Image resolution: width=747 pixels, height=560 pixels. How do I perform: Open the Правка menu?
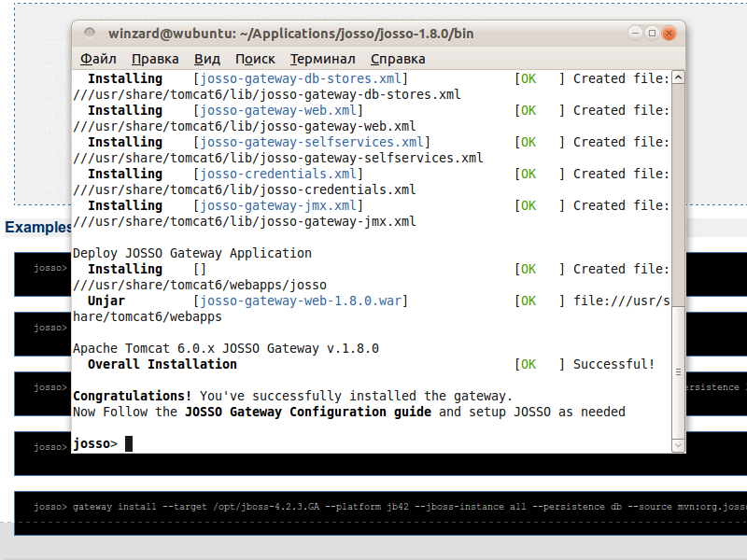155,59
